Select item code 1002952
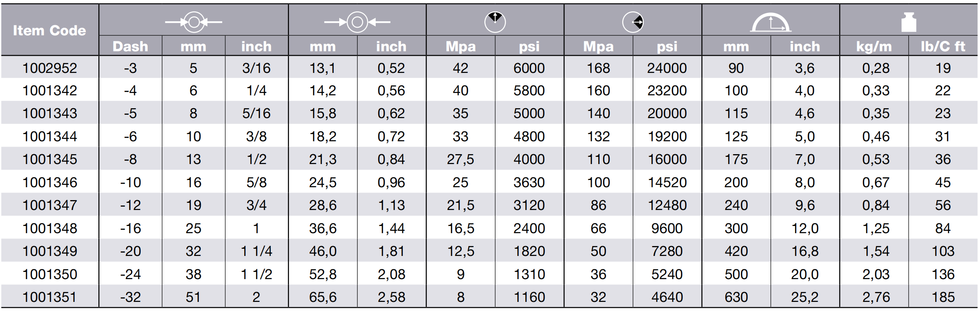Viewport: 980px width, 311px height. point(49,68)
